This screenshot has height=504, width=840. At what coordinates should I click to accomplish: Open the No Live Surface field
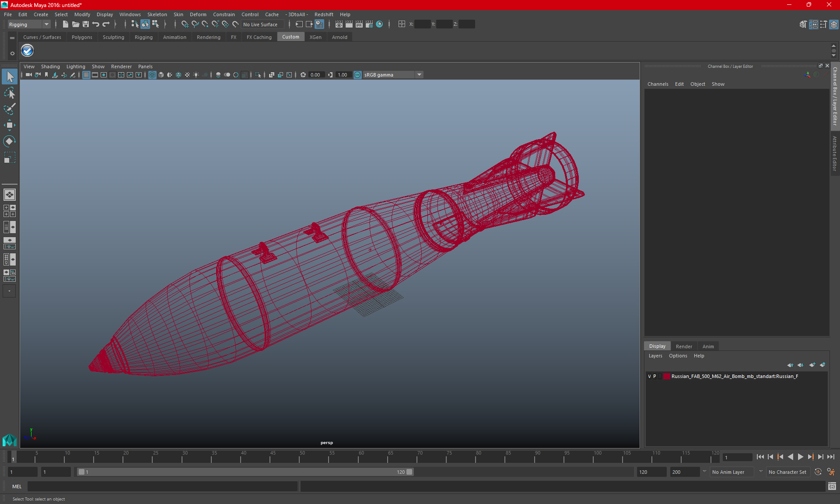(x=262, y=24)
